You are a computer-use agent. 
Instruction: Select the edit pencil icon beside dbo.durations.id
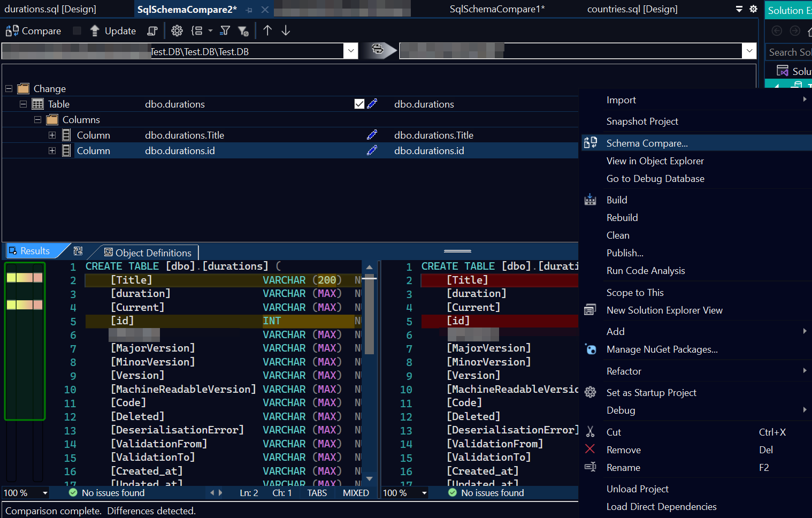point(372,150)
